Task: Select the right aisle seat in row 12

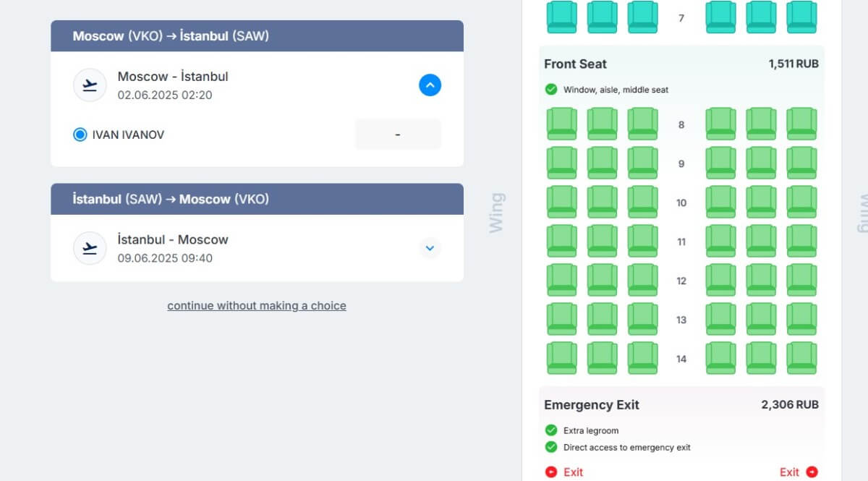Action: 720,280
